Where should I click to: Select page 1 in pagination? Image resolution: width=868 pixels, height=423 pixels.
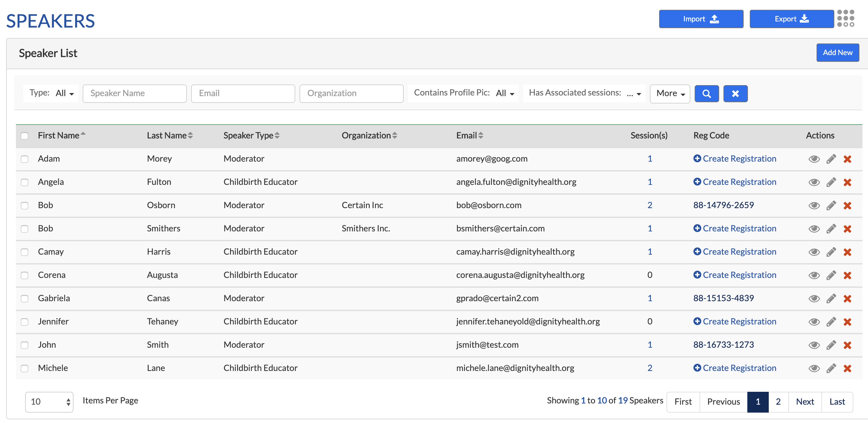[758, 402]
